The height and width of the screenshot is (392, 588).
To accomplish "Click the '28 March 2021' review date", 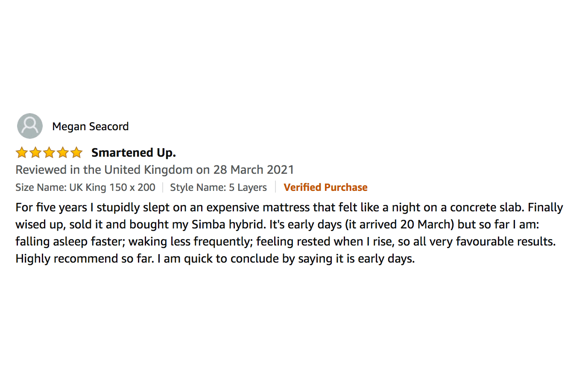I will 254,170.
